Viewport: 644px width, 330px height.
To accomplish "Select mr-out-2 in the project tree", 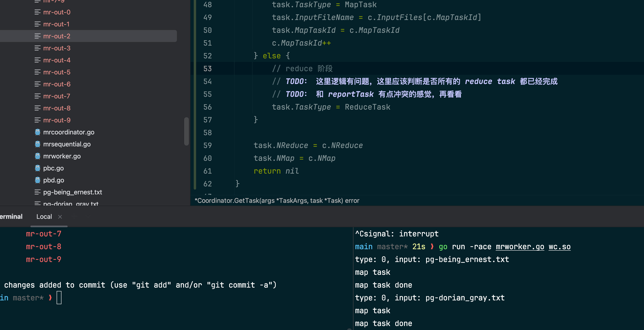I will (56, 36).
